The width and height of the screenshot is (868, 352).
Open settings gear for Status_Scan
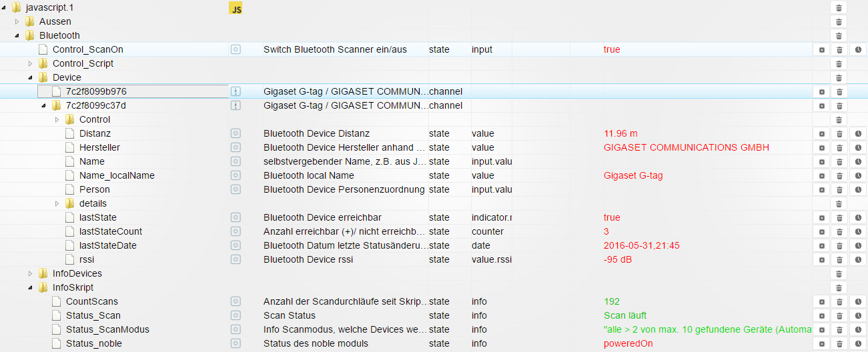pyautogui.click(x=822, y=315)
